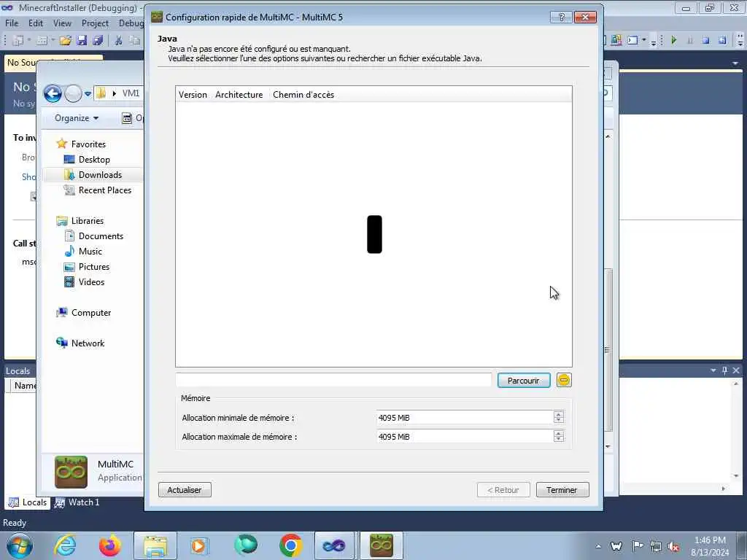
Task: Open the New Project dropdown arrow
Action: point(29,41)
